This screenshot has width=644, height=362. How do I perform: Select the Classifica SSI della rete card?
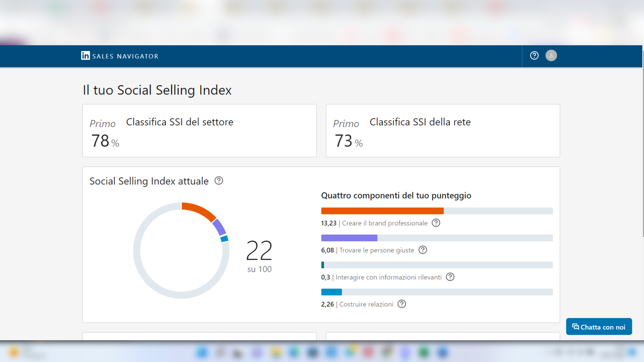pos(442,130)
